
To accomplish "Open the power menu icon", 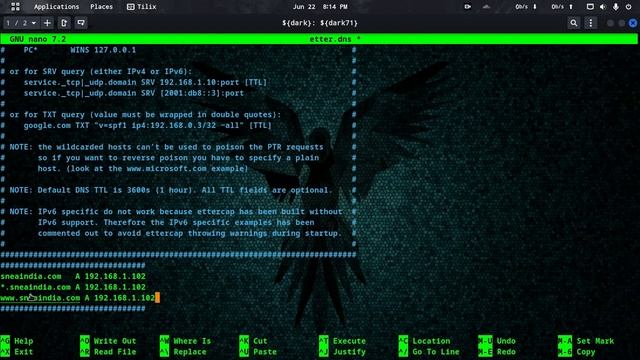I will click(x=629, y=7).
